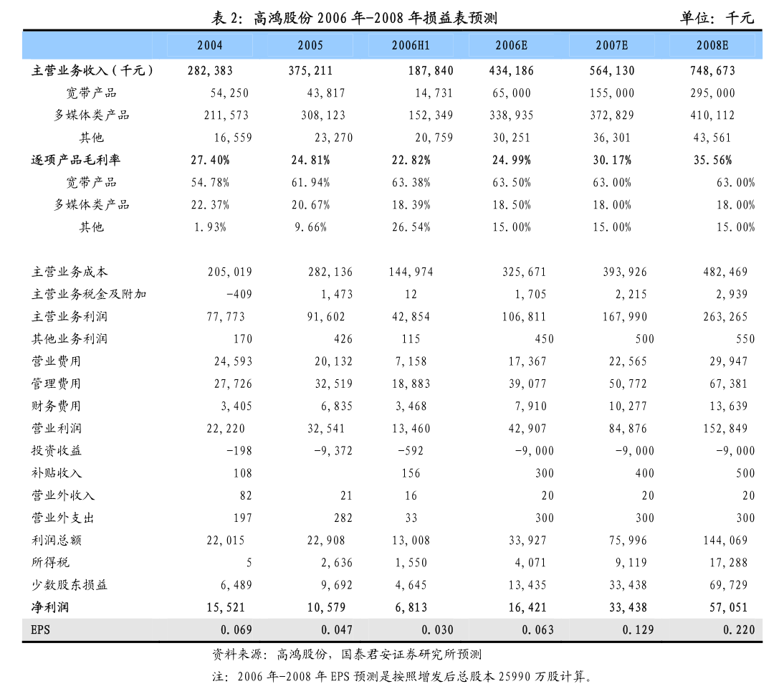The image size is (784, 694).
Task: Select the 2004 EPS value 0.069
Action: [x=236, y=630]
